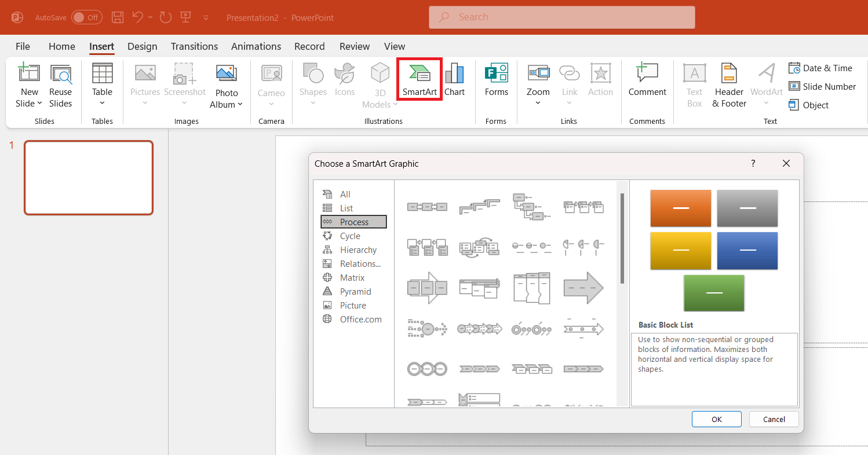Switch to the Home tab
Screen dimensions: 868x455
[x=62, y=46]
